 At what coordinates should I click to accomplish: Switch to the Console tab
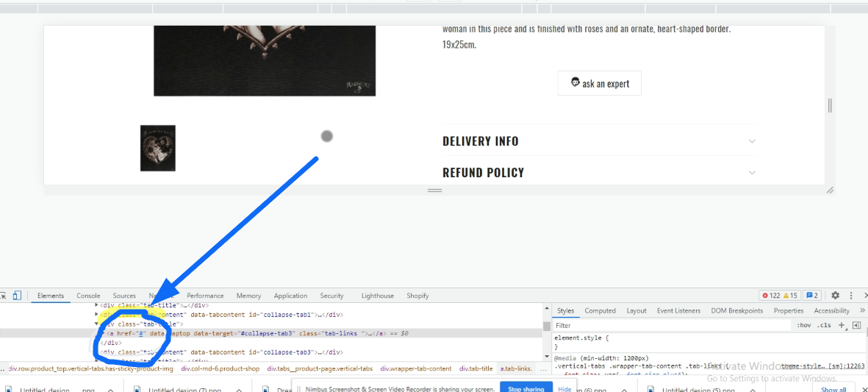(x=89, y=296)
